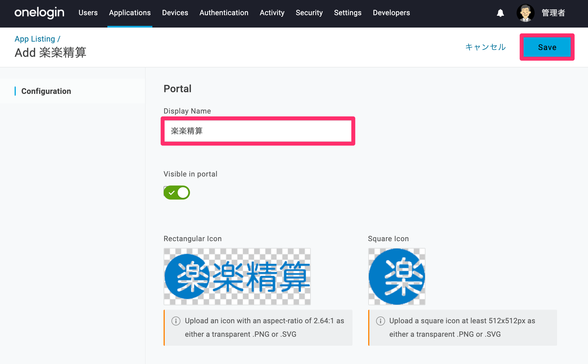Image resolution: width=588 pixels, height=364 pixels.
Task: Click the キャンセル cancel link
Action: [x=485, y=47]
